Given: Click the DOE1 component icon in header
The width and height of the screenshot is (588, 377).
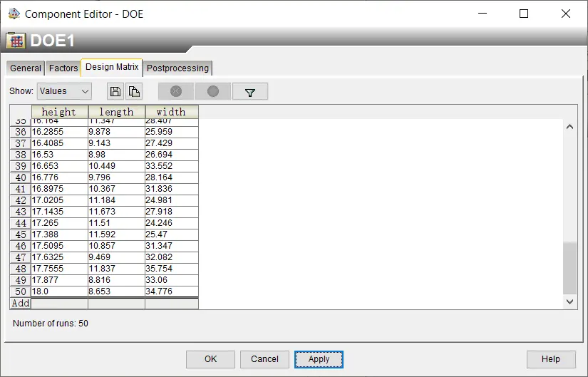Looking at the screenshot, I should 16,41.
